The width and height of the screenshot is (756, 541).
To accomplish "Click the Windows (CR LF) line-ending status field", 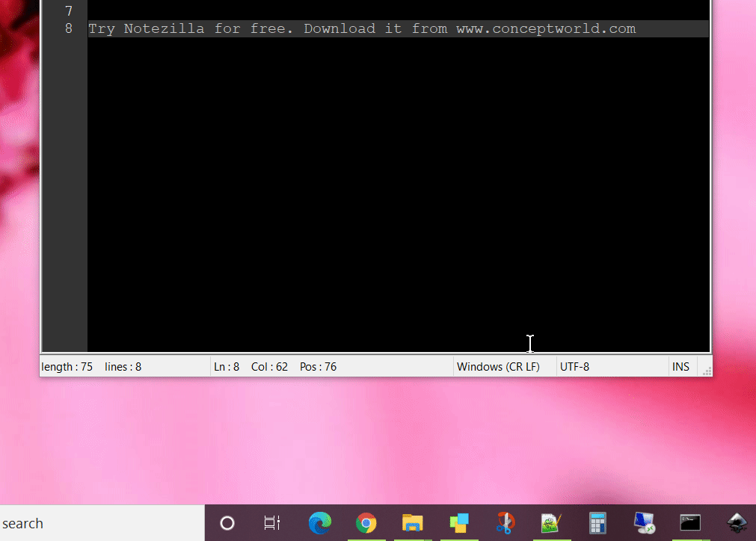I will coord(504,367).
